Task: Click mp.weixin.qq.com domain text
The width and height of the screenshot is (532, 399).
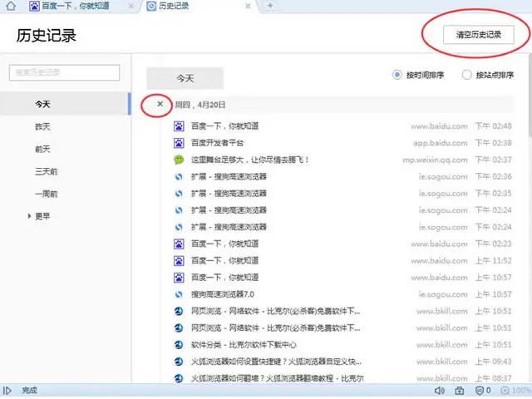Action: pos(435,160)
